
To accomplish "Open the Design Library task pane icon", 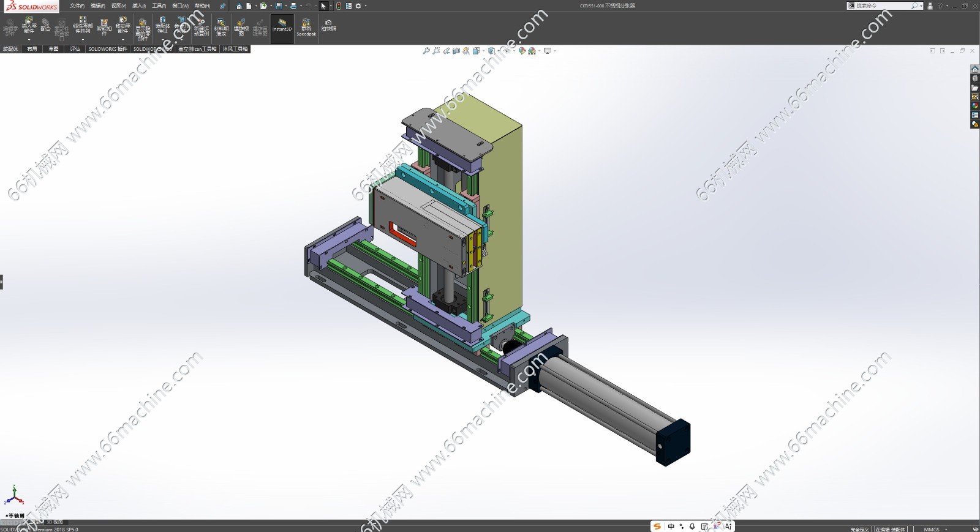I will (x=974, y=78).
